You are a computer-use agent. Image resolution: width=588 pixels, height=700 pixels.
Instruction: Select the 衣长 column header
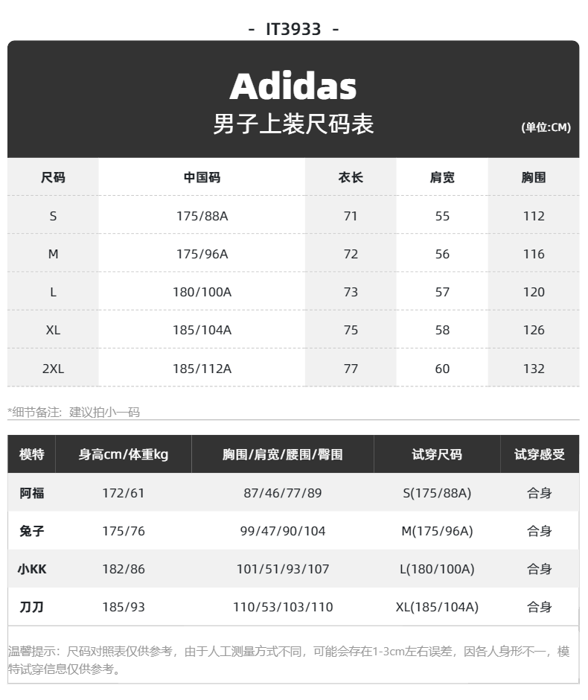click(351, 177)
